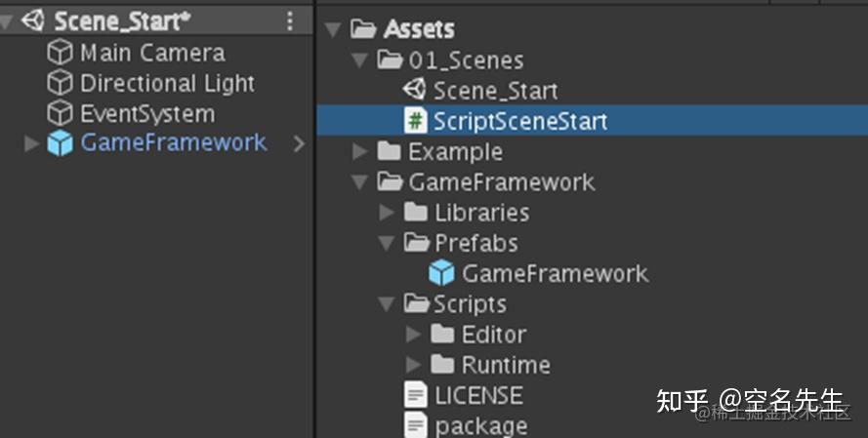868x438 pixels.
Task: Click the LICENSE text file icon
Action: [x=415, y=395]
